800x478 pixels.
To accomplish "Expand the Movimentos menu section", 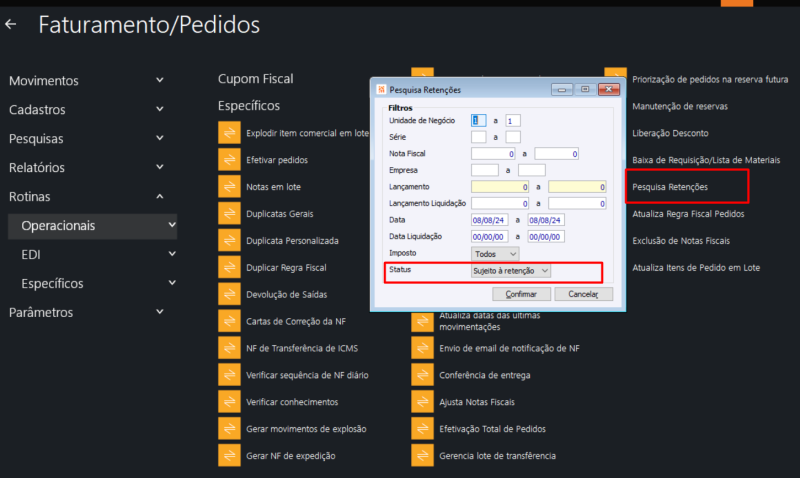I will coord(160,80).
